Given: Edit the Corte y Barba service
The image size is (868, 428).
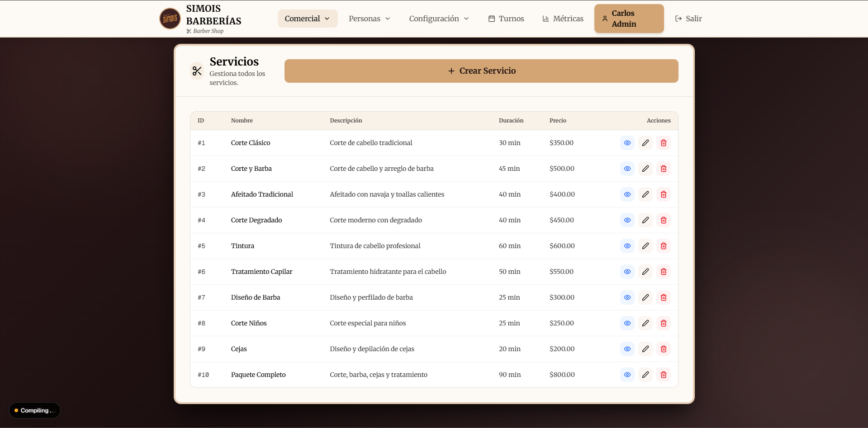Looking at the screenshot, I should (645, 169).
